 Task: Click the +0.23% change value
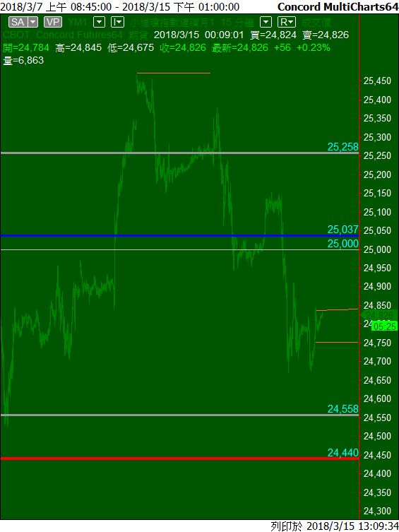pos(314,48)
